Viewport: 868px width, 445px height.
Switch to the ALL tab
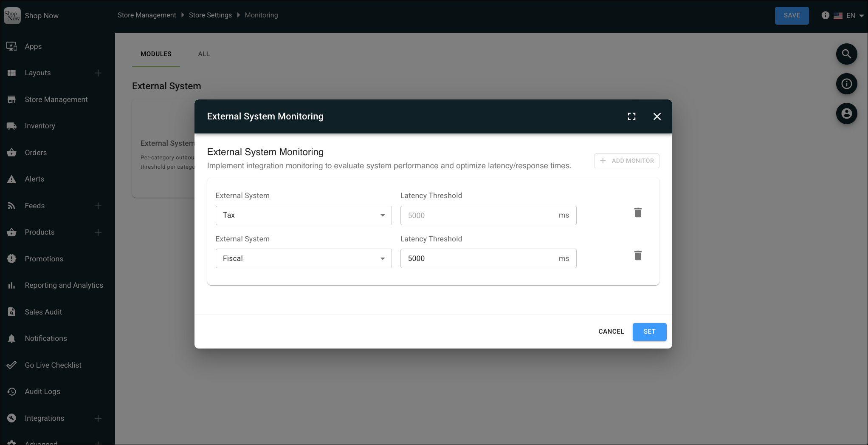click(204, 54)
